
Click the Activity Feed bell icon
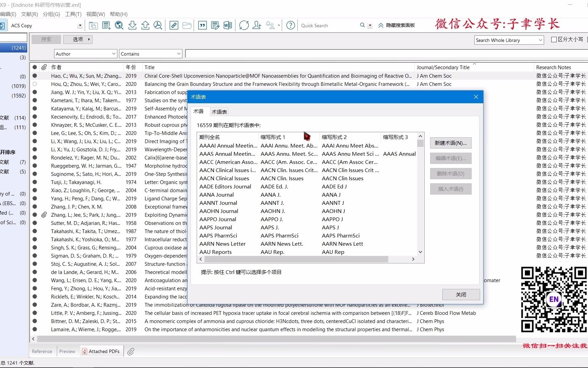pos(271,26)
